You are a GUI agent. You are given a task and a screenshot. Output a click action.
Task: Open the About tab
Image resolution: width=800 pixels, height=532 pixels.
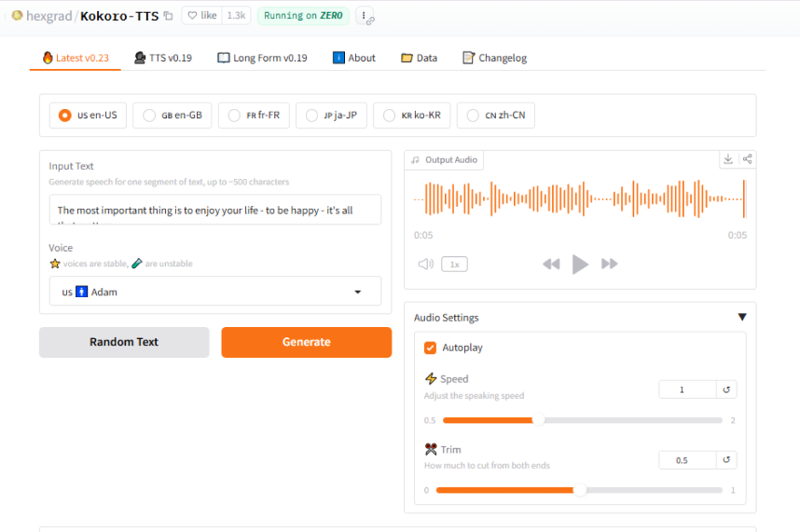point(354,58)
